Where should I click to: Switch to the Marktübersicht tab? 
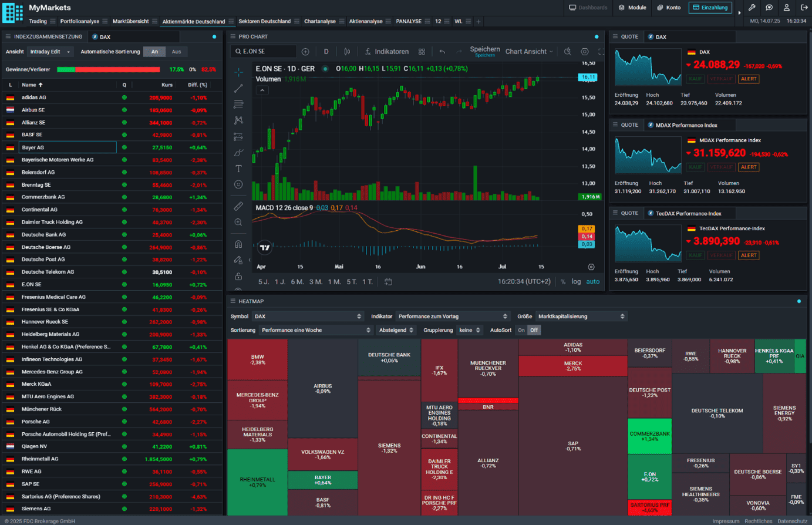coord(130,21)
